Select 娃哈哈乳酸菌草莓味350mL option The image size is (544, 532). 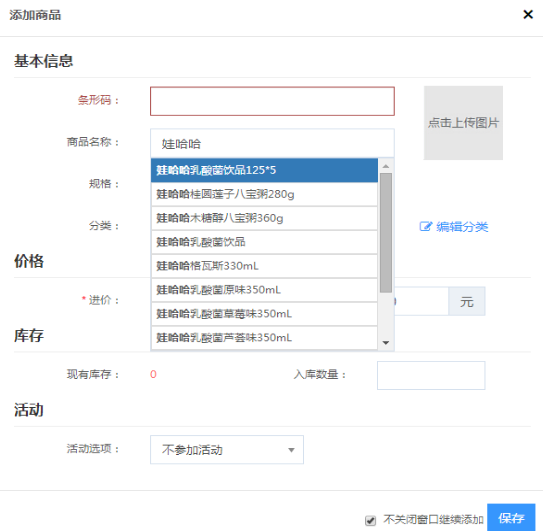click(x=264, y=314)
